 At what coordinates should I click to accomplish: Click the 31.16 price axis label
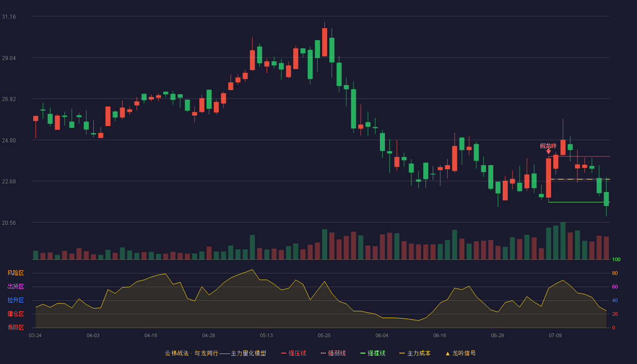[x=9, y=16]
